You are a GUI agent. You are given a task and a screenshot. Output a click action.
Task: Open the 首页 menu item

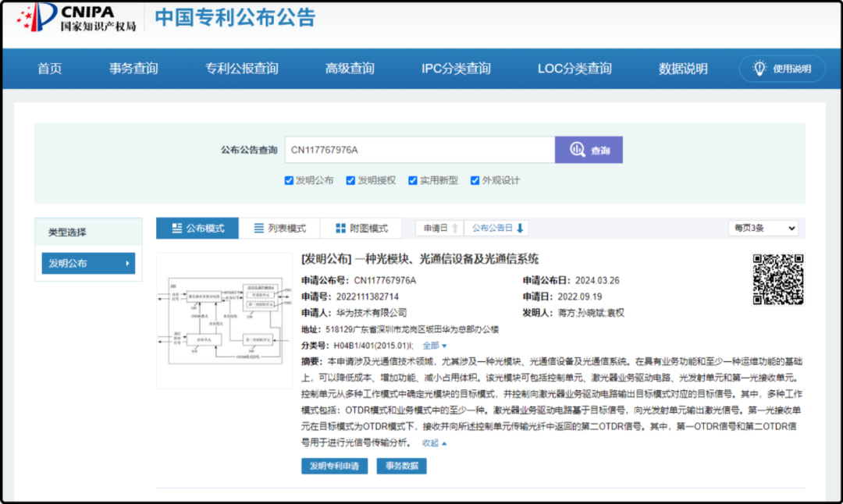click(49, 68)
